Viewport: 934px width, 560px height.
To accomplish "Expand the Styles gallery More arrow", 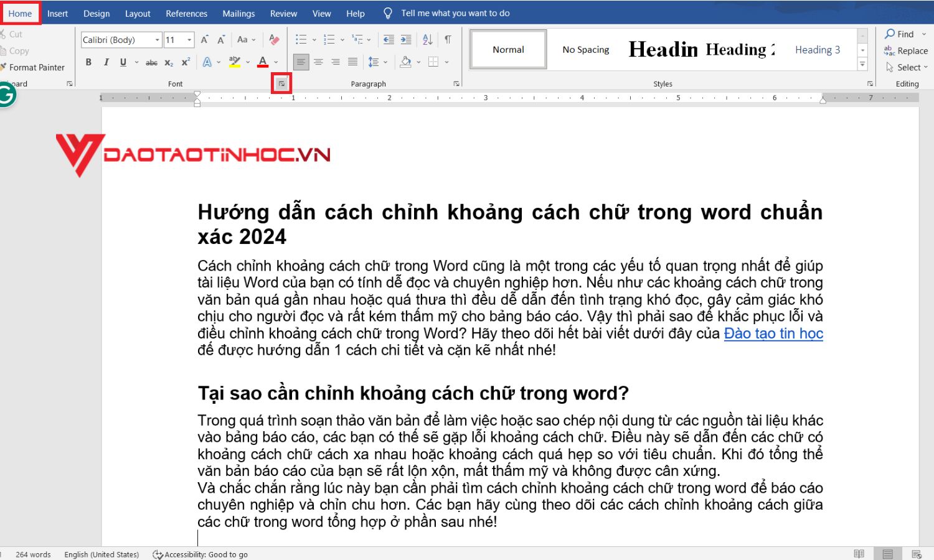I will [x=862, y=63].
